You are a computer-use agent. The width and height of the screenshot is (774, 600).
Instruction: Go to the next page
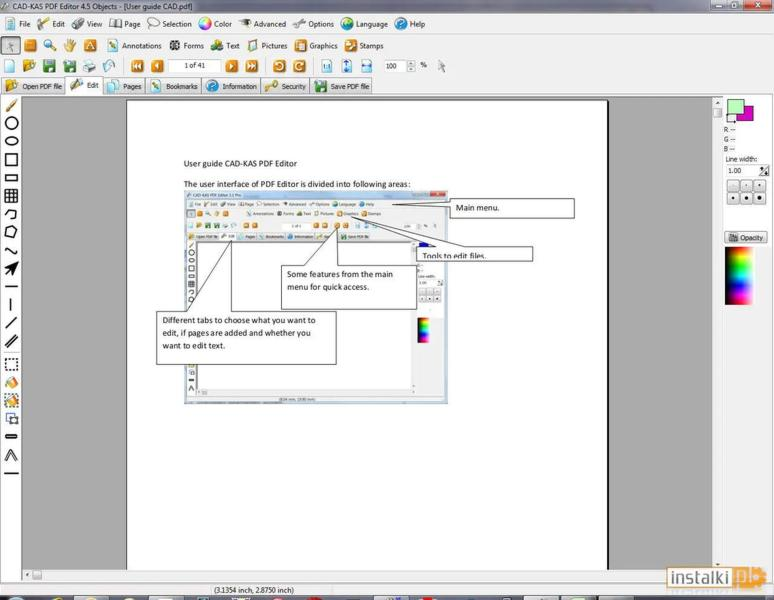232,66
